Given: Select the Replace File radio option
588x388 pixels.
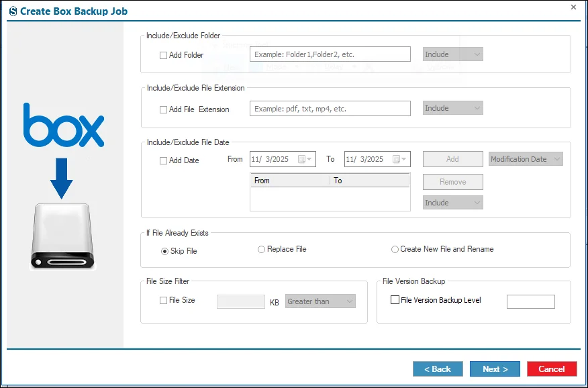Looking at the screenshot, I should tap(261, 250).
